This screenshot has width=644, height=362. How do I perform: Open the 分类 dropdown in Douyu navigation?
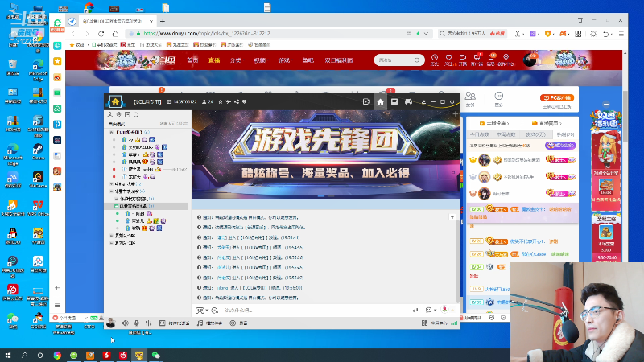[x=237, y=60]
